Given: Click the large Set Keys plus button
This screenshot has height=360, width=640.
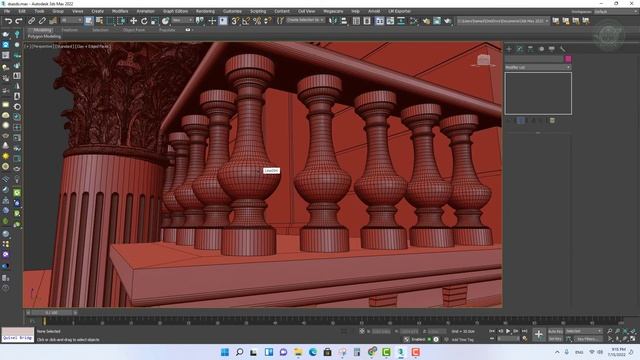Looking at the screenshot, I should (x=538, y=335).
